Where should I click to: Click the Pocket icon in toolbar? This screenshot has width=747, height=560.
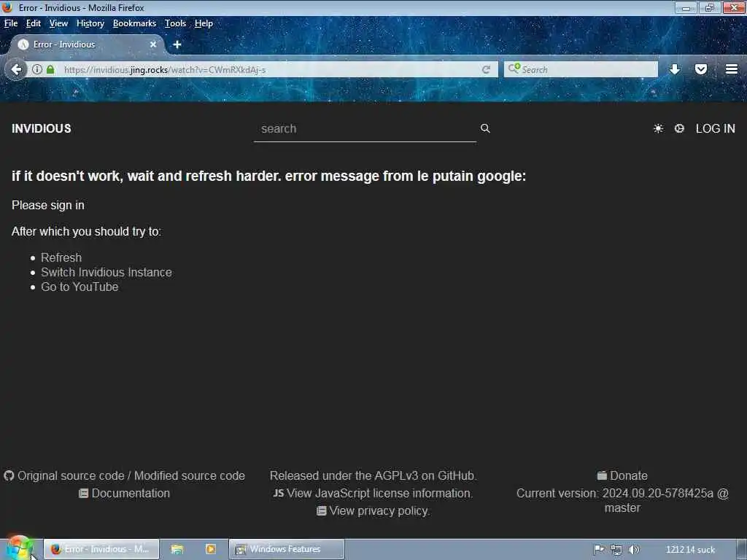tap(701, 69)
